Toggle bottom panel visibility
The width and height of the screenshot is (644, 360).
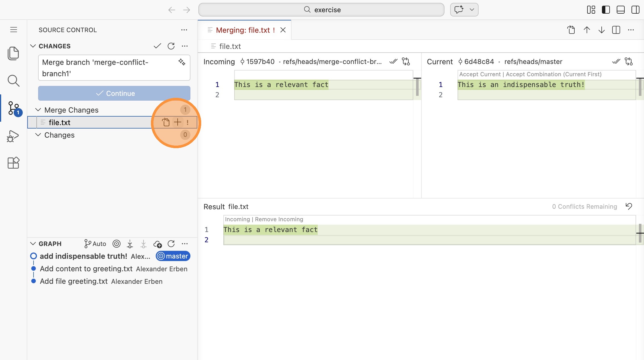620,10
